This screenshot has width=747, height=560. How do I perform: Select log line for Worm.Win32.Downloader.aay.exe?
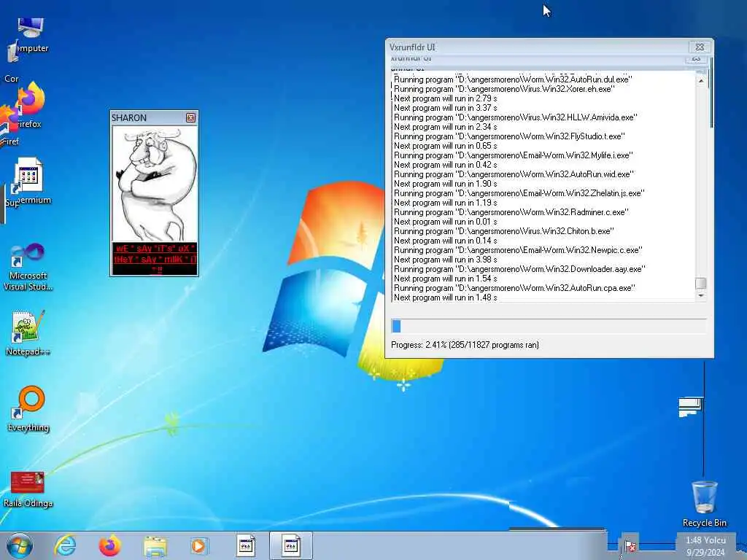(x=519, y=269)
